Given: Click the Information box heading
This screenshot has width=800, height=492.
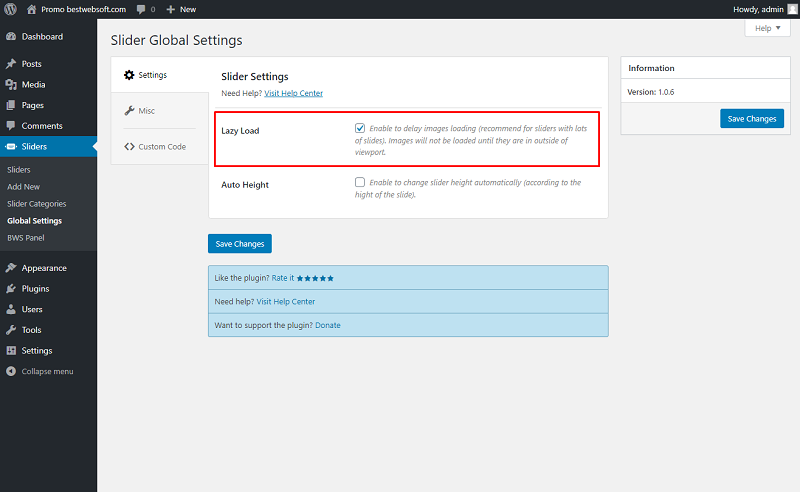Looking at the screenshot, I should pos(651,68).
